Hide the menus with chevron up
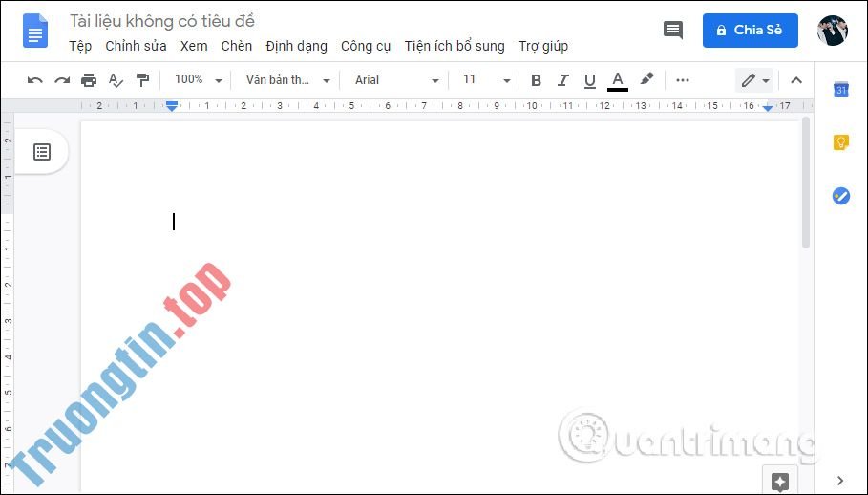 tap(796, 81)
